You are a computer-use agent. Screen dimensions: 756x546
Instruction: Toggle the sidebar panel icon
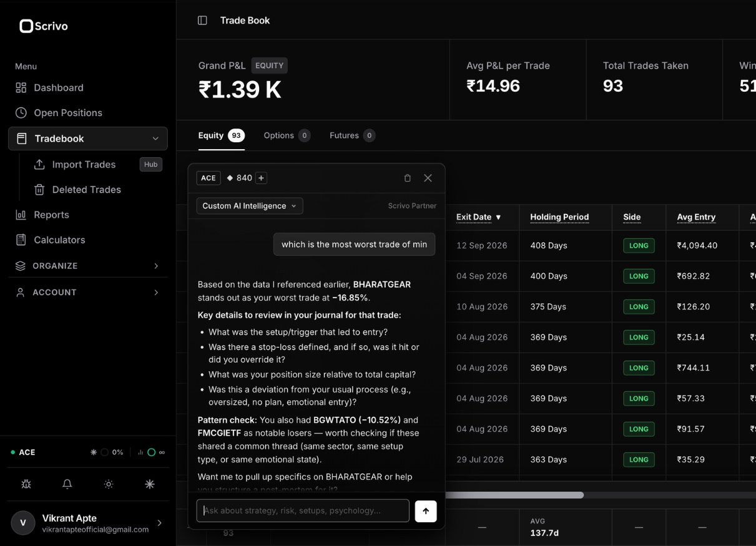tap(202, 21)
